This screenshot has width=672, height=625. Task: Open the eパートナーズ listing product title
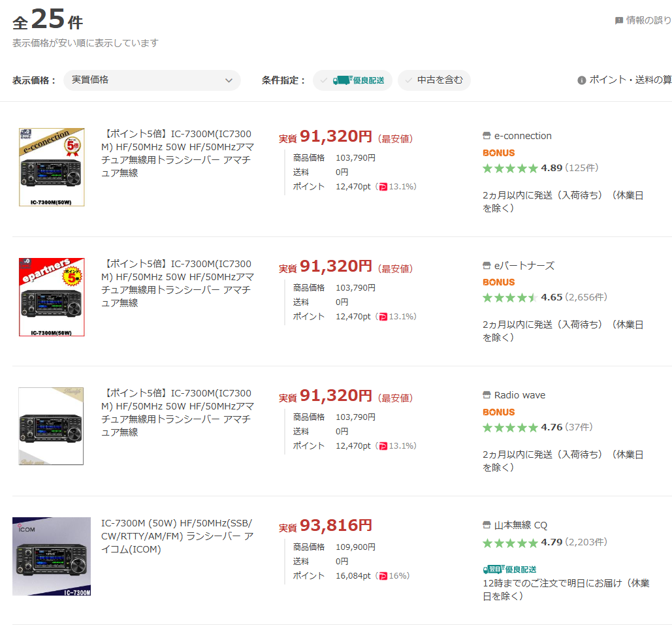click(x=178, y=283)
